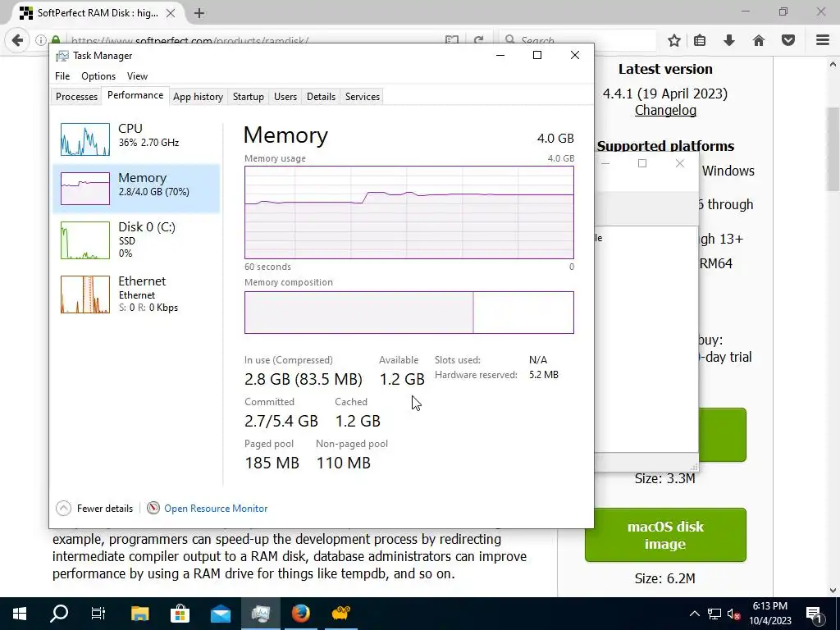Click the muted volume tray icon

(734, 614)
